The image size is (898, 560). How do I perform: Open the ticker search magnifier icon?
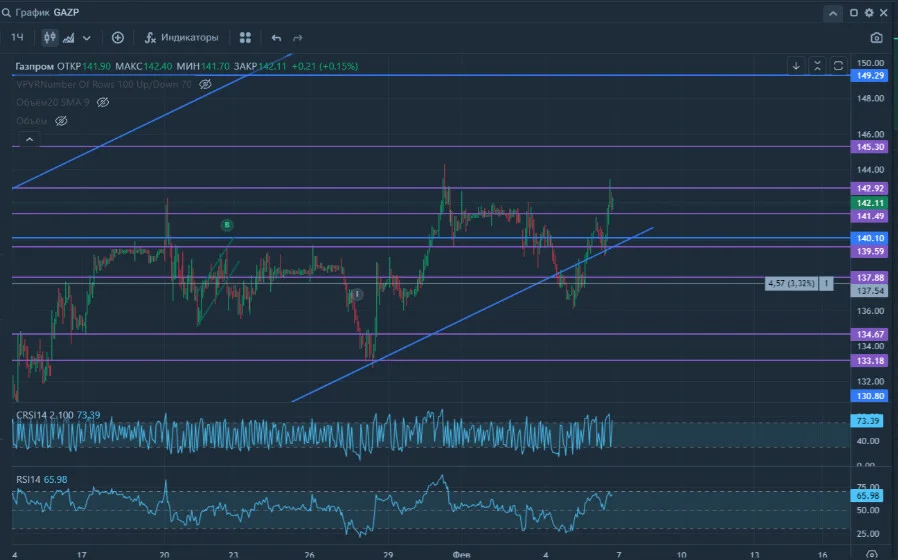pos(6,13)
